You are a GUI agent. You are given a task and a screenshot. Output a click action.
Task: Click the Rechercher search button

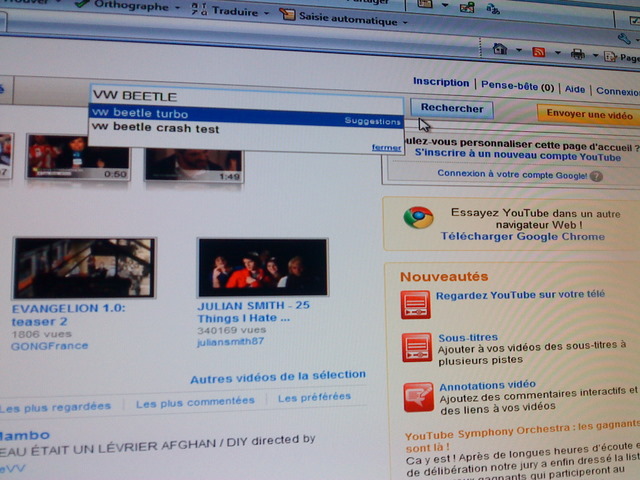coord(452,108)
